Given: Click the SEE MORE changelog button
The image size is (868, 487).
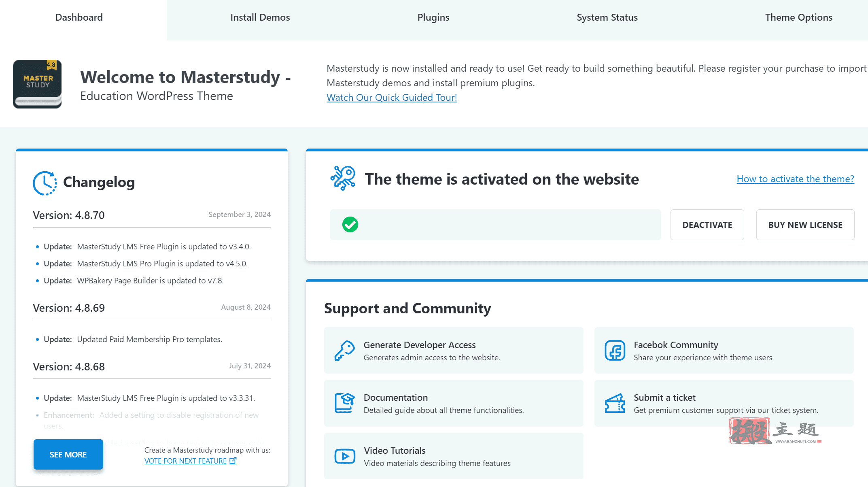Looking at the screenshot, I should 68,455.
